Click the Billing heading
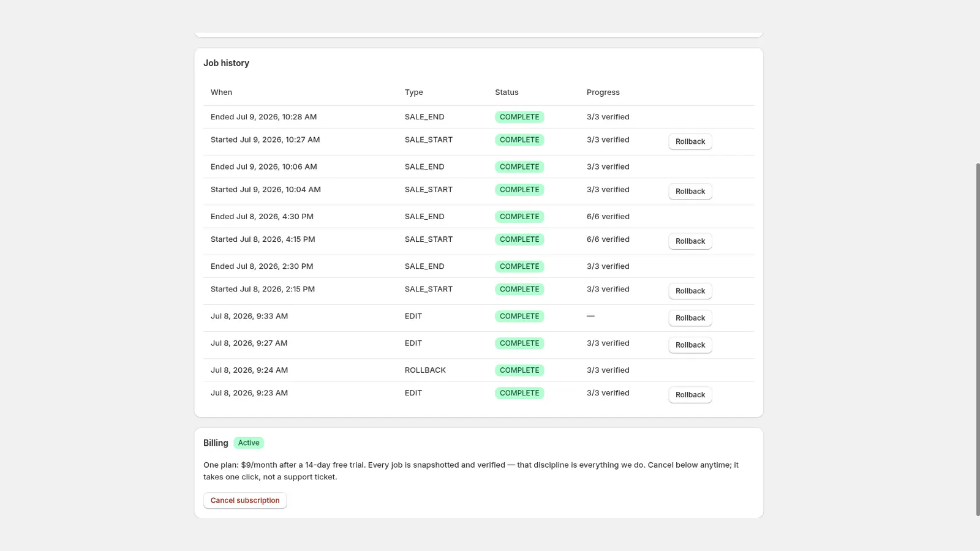Viewport: 980px width, 551px height. [x=216, y=443]
